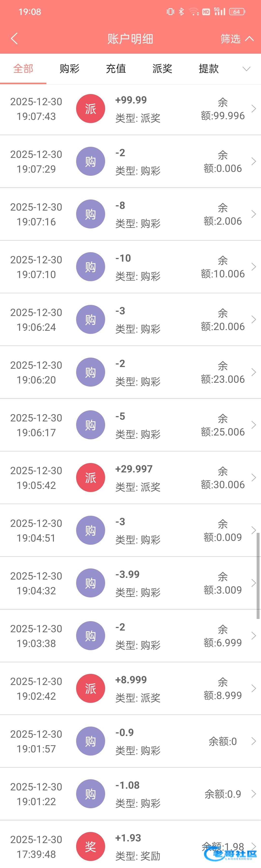The height and width of the screenshot is (868, 261).
Task: Click red 奖 reward icon at 17:39:48
Action: tap(90, 846)
